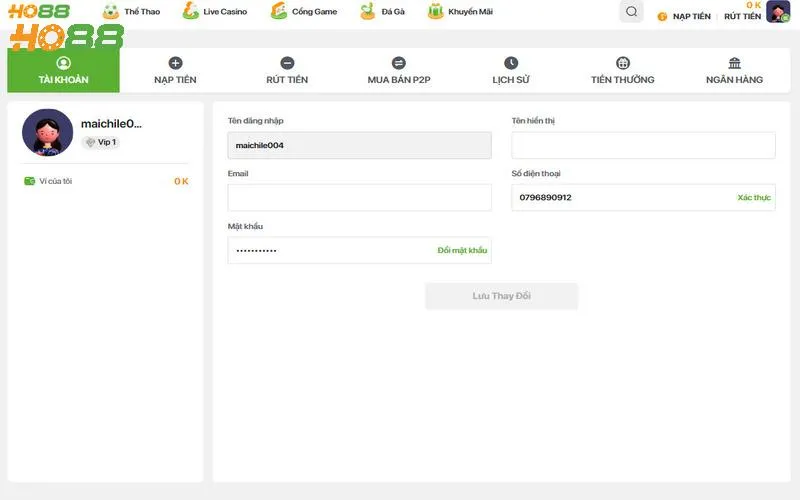Click the profile avatar in top-right corner
Screen dimensions: 800x500
(x=778, y=13)
